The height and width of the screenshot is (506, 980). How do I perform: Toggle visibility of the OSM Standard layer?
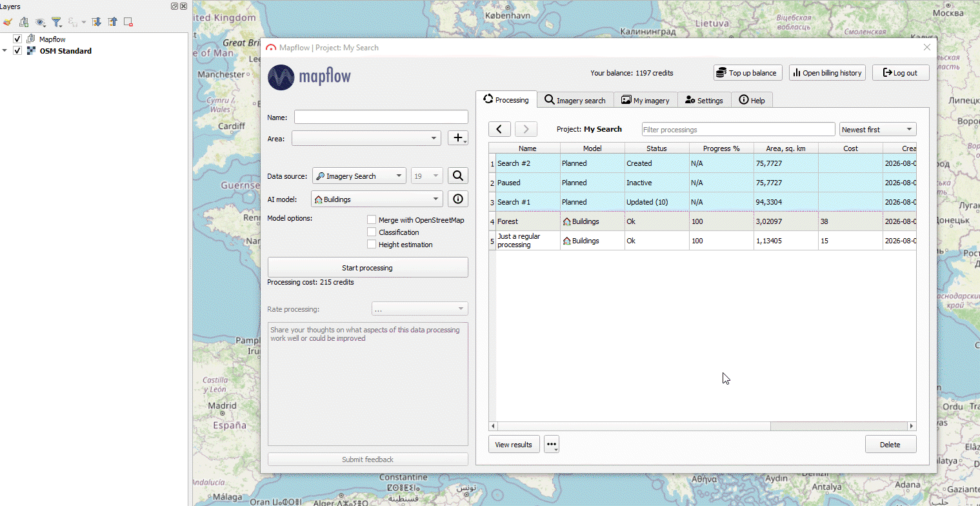17,51
